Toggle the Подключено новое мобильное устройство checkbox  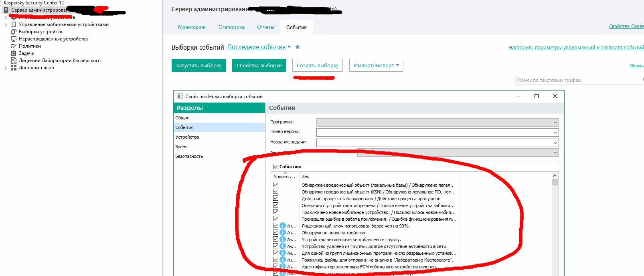(x=275, y=212)
